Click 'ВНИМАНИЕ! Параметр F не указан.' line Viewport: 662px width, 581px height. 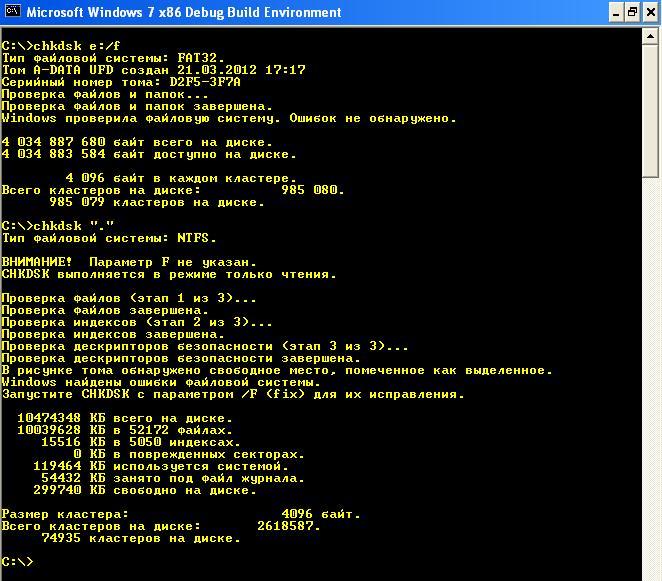129,262
